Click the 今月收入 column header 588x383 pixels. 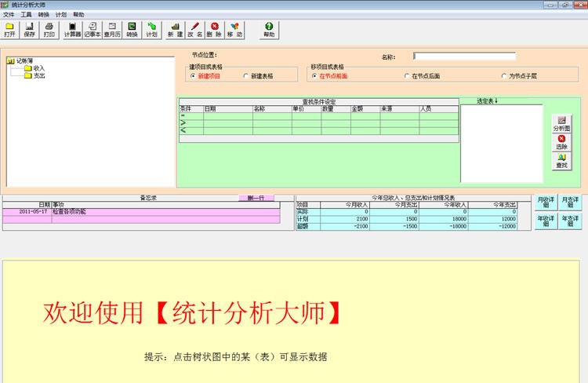[x=345, y=205]
